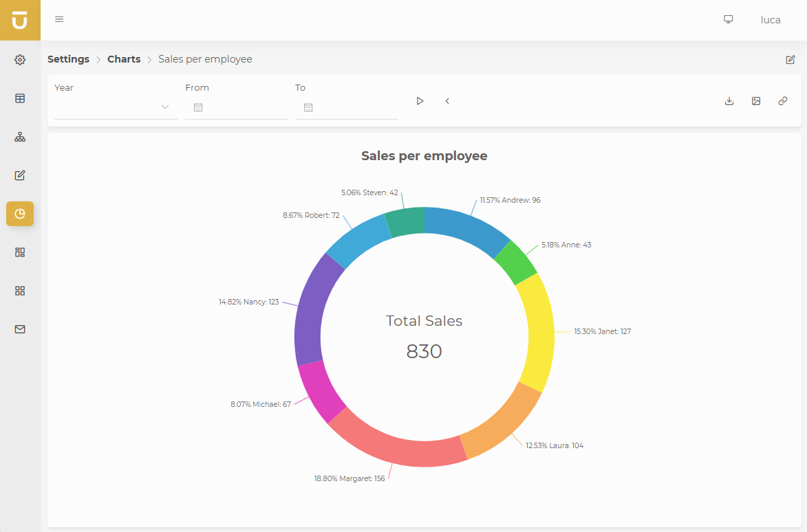Image resolution: width=807 pixels, height=532 pixels.
Task: Open the table icon in sidebar
Action: click(x=20, y=98)
